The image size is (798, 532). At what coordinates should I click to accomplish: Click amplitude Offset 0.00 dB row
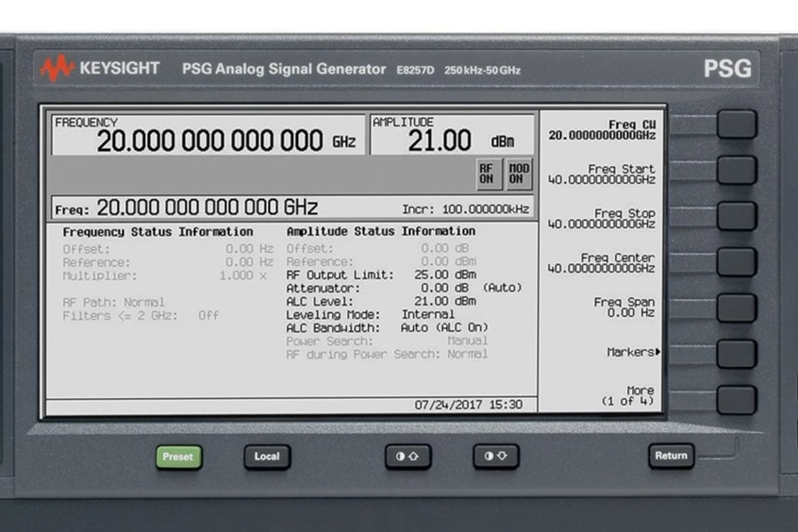pos(377,248)
